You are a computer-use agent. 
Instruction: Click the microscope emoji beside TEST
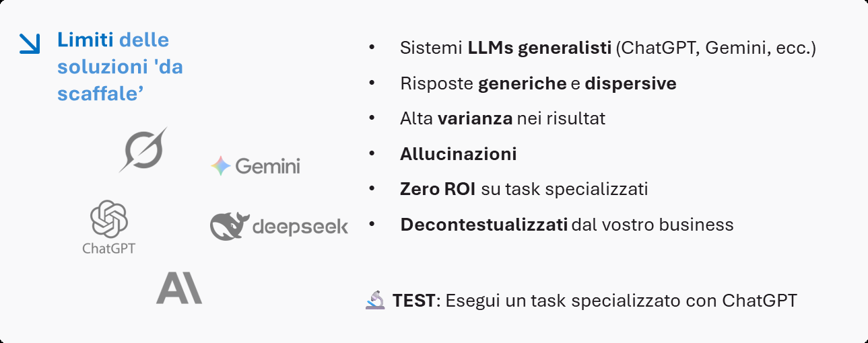pos(375,300)
